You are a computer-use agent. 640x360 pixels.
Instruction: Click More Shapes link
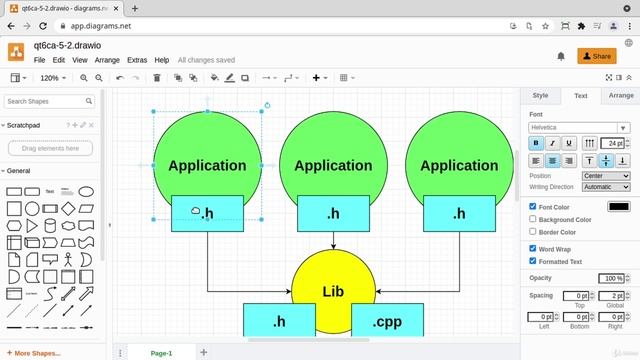coord(33,353)
